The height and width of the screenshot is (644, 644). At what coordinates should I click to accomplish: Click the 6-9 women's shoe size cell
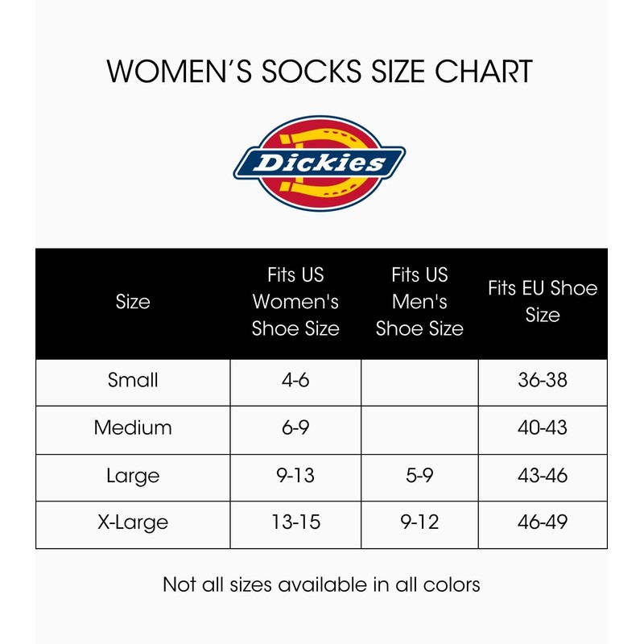295,427
